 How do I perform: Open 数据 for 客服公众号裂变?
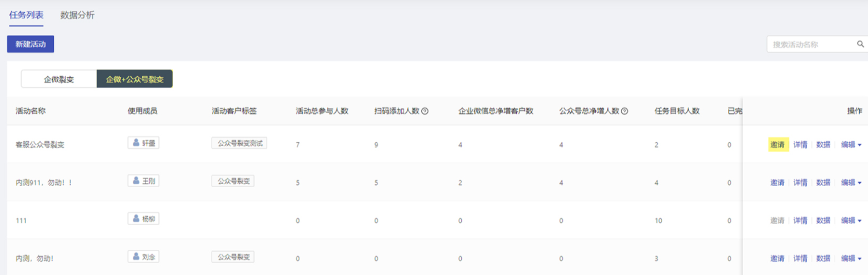click(x=823, y=144)
